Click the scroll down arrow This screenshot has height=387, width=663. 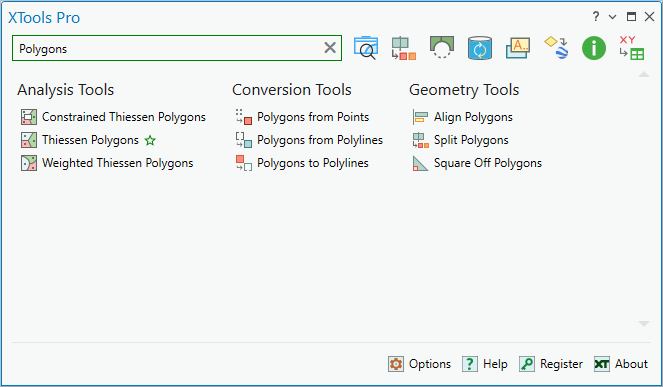click(x=644, y=324)
